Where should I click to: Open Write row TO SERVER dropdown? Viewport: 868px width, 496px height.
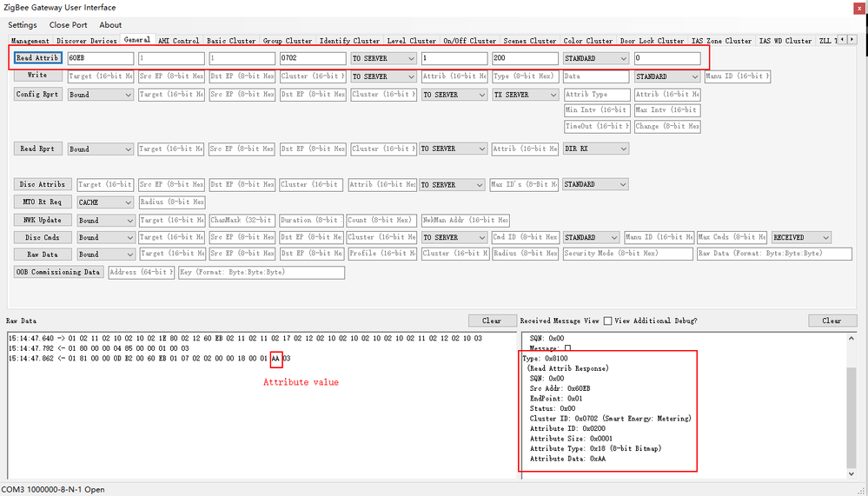(384, 76)
